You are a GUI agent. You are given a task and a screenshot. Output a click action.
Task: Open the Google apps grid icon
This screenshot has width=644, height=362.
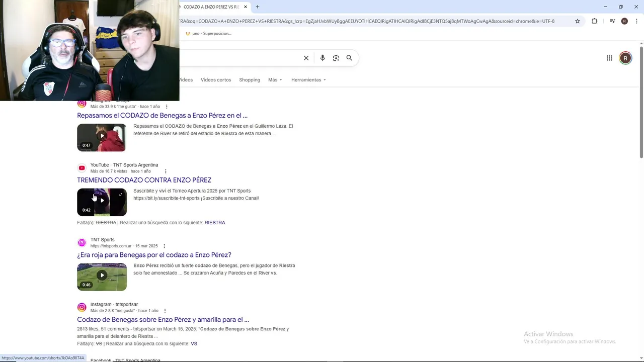pyautogui.click(x=609, y=58)
